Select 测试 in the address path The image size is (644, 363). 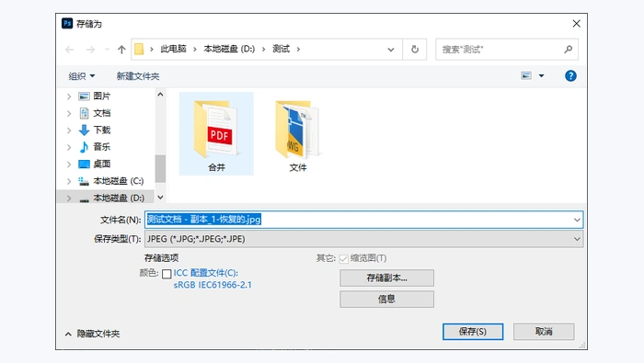[x=281, y=49]
